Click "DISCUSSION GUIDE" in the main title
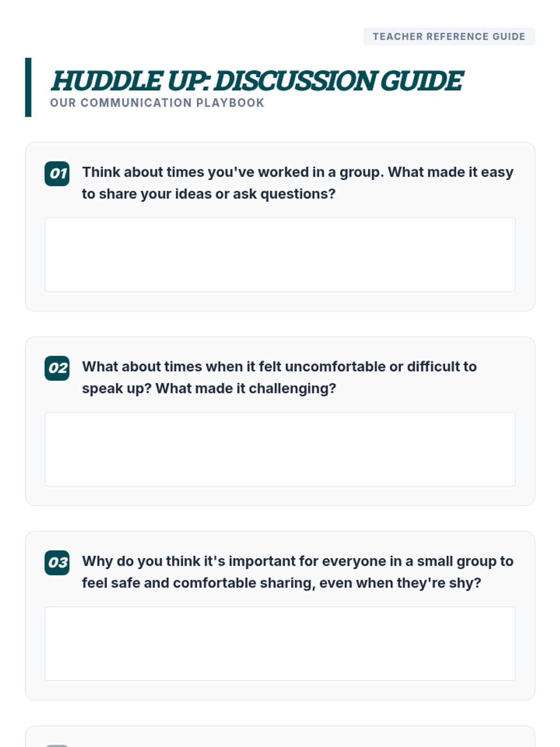560x747 pixels. click(x=338, y=81)
